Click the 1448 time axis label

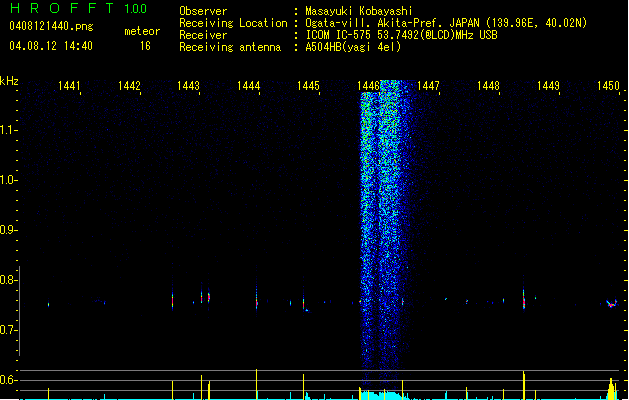tap(488, 86)
